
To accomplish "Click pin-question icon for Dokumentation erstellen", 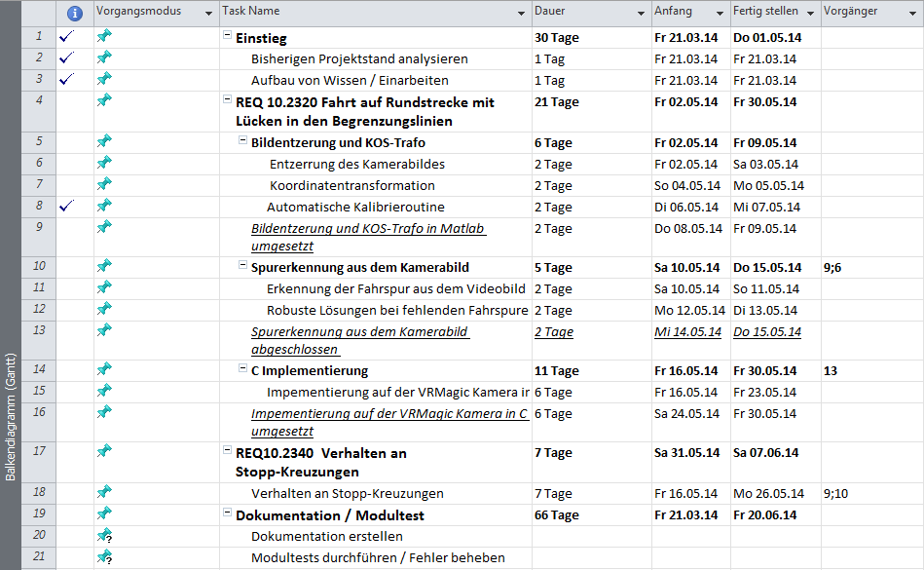I will click(104, 536).
